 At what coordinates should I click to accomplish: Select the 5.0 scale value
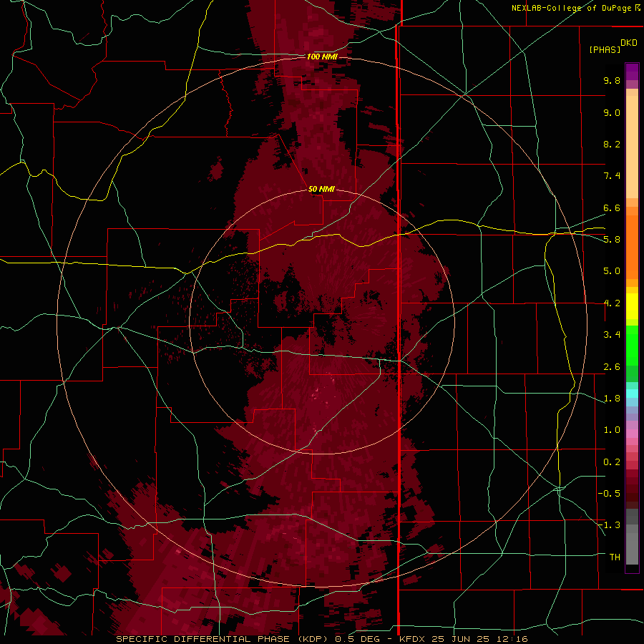point(612,271)
